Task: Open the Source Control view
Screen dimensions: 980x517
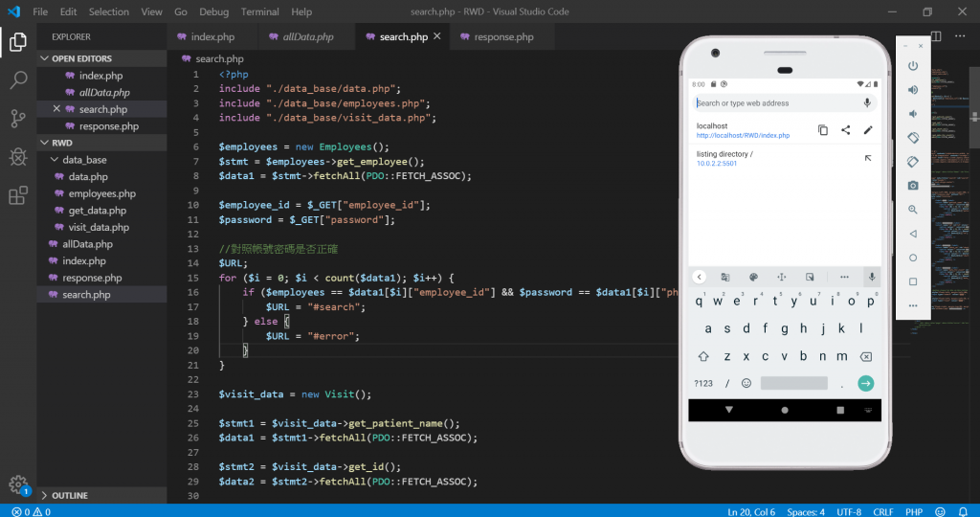Action: coord(18,118)
